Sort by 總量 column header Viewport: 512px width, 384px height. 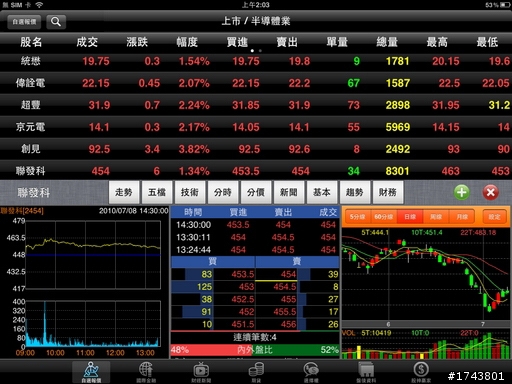point(387,42)
